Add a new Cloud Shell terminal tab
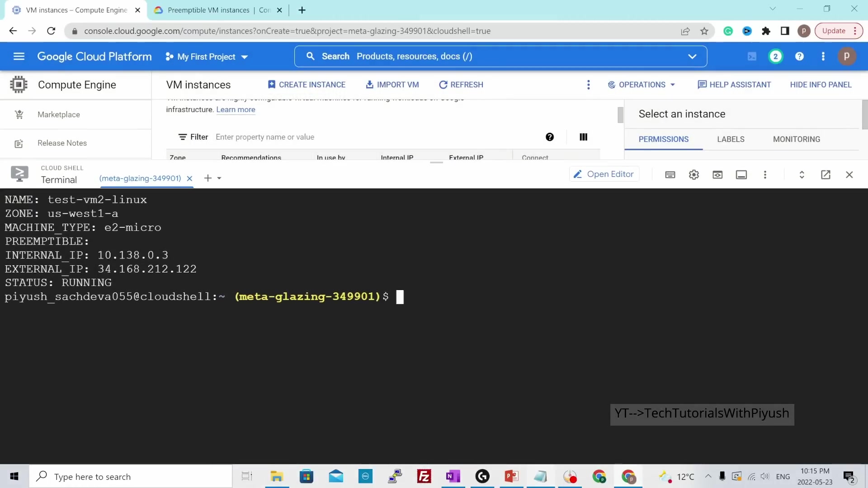The width and height of the screenshot is (868, 488). (208, 178)
